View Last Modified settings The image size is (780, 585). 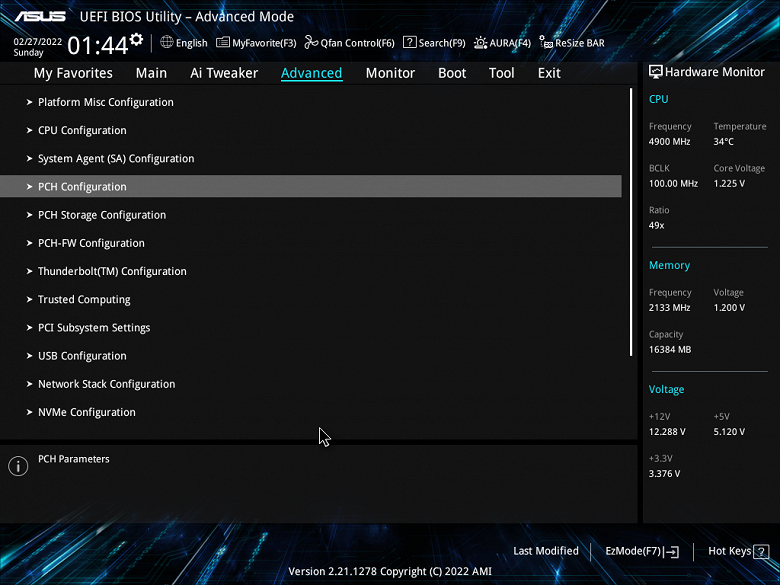546,551
